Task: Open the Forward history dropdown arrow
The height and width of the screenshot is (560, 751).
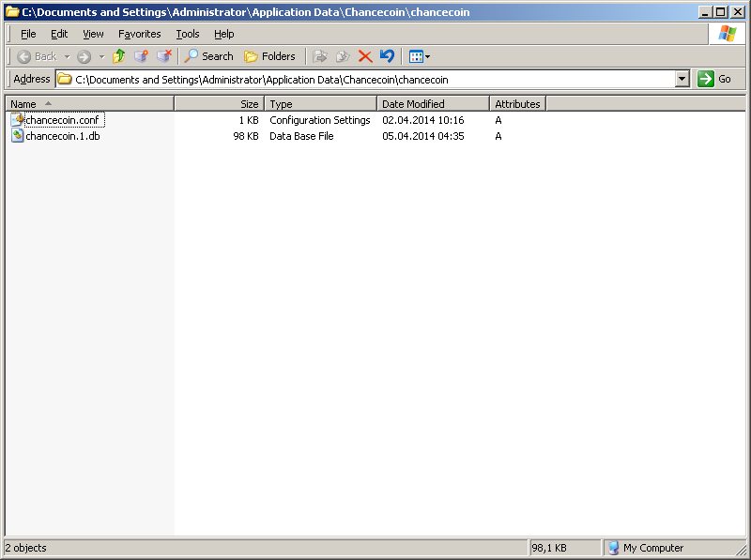Action: 101,56
